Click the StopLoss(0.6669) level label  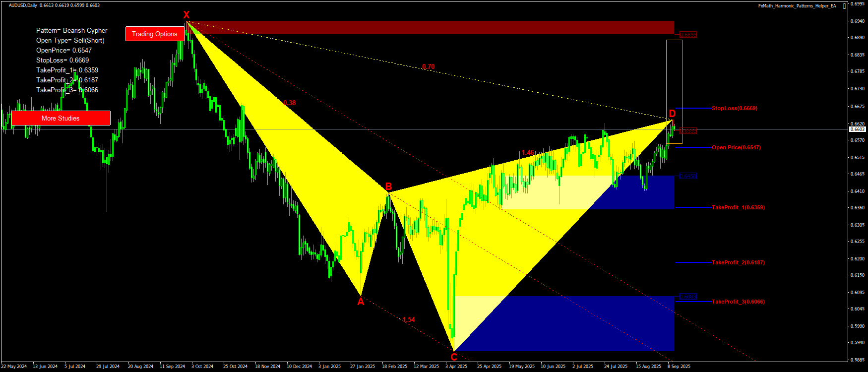pos(734,108)
